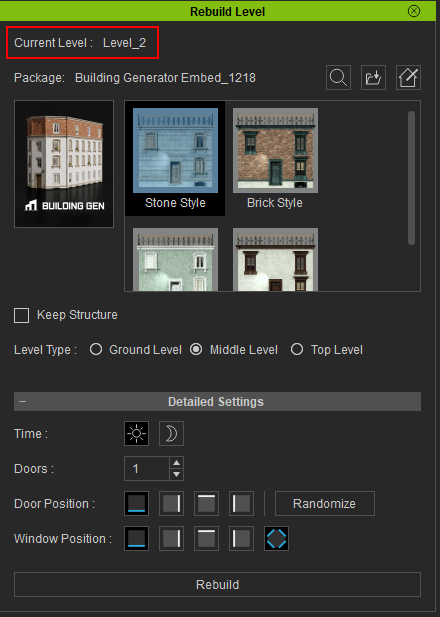The height and width of the screenshot is (617, 440).
Task: Set Time to night moon icon
Action: (x=171, y=433)
